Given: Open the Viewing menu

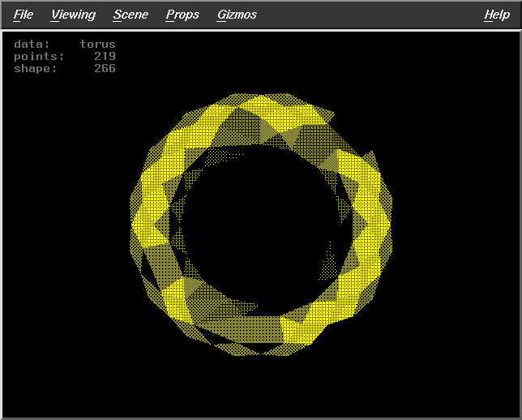Looking at the screenshot, I should tap(73, 15).
